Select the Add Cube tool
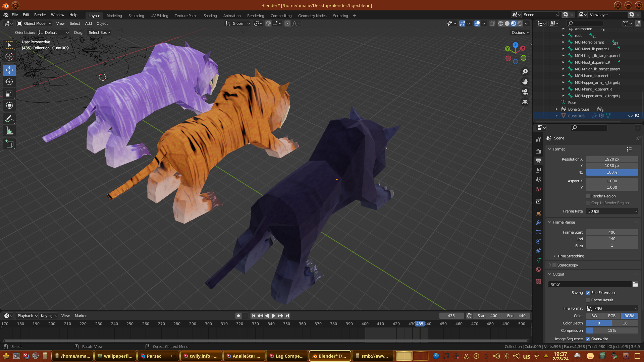 point(9,144)
